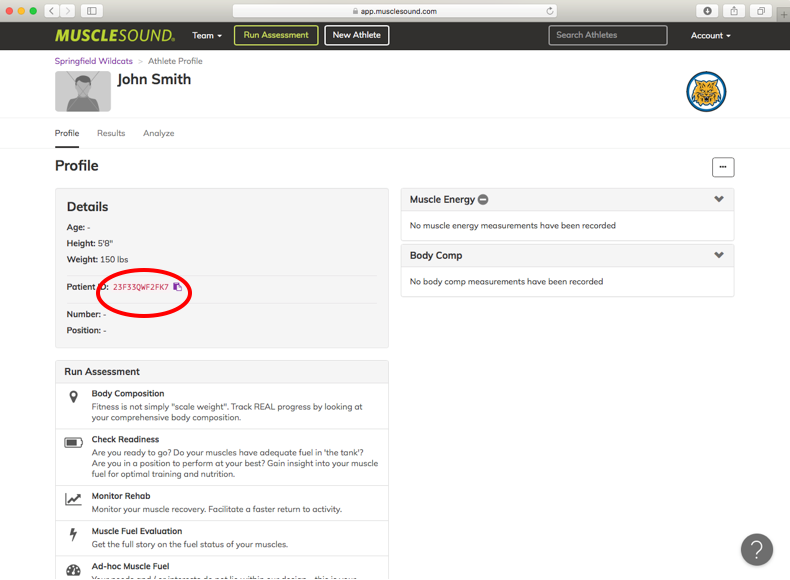The width and height of the screenshot is (790, 580).
Task: Start the Muscle Fuel Evaluation assessment
Action: point(222,538)
